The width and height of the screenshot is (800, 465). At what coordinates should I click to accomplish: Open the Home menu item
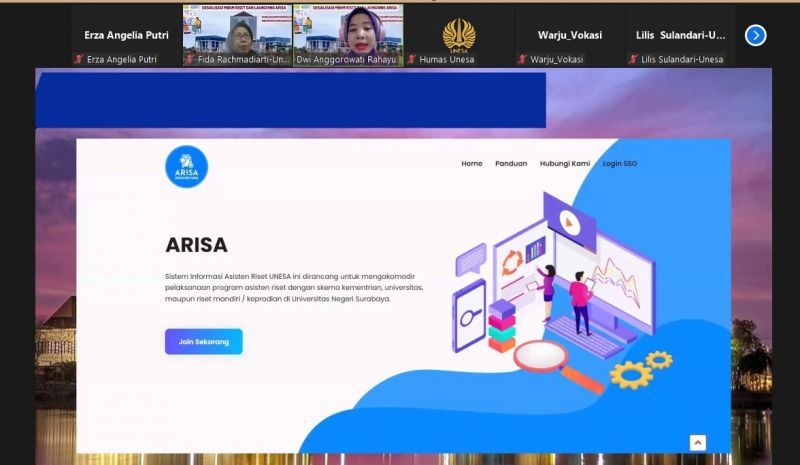point(471,163)
